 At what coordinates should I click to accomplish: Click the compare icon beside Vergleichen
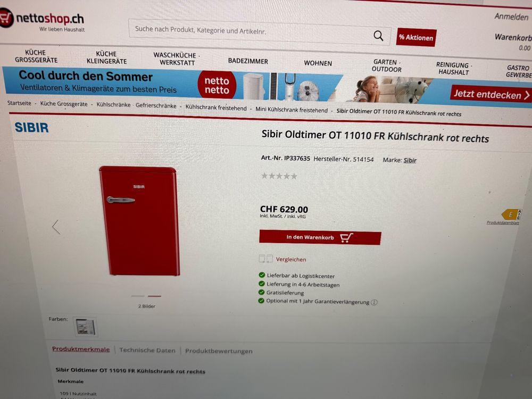tap(265, 259)
